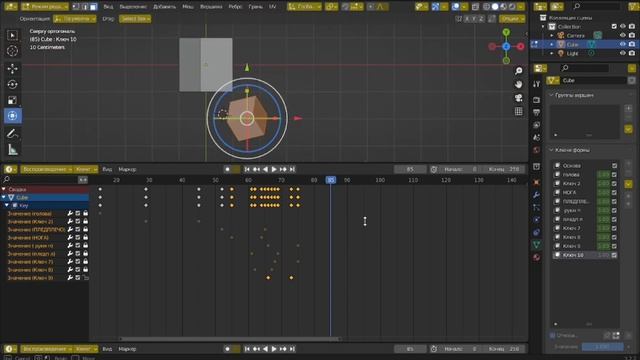This screenshot has width=640, height=360.
Task: Click the viewport zoom magnifier icon
Action: click(518, 71)
